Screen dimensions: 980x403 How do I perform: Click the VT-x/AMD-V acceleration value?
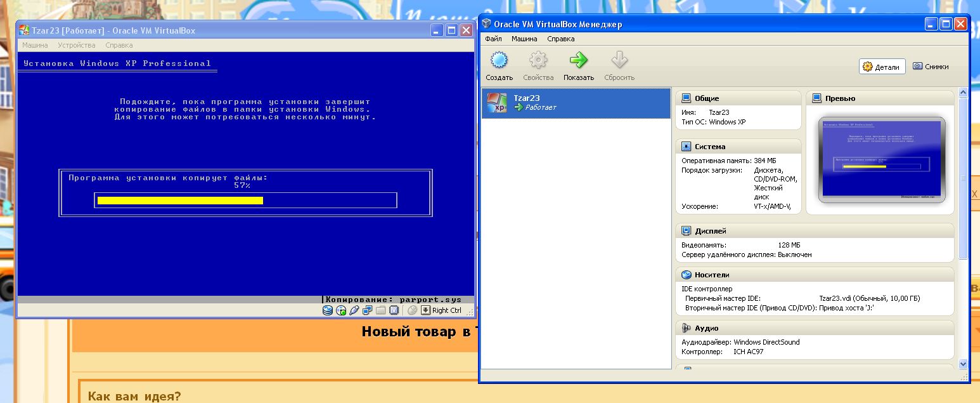772,206
